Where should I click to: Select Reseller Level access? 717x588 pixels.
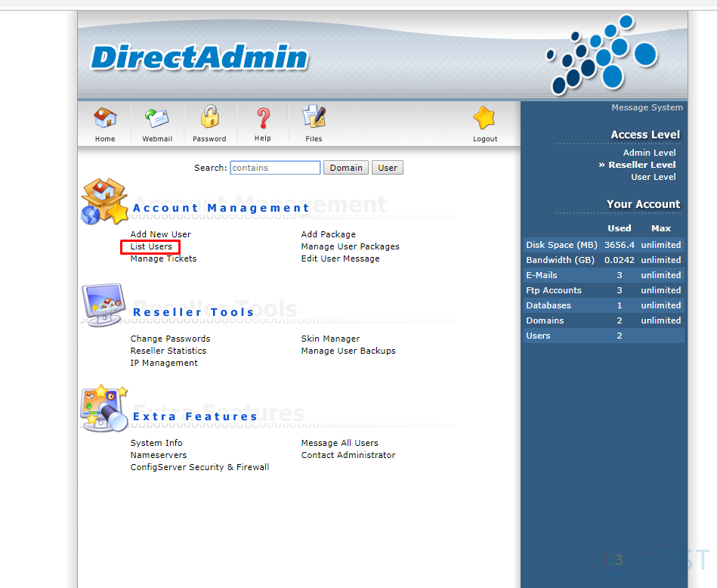642,165
